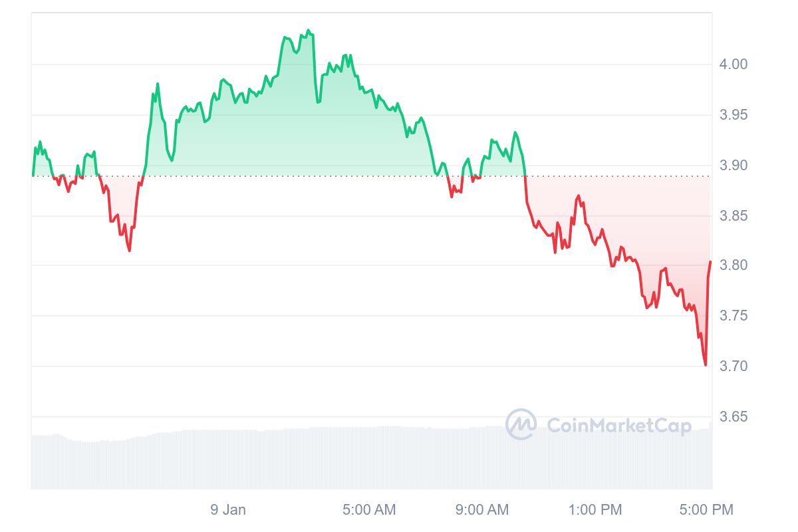Select the 3.65 price axis label
The image size is (798, 532).
pos(734,417)
